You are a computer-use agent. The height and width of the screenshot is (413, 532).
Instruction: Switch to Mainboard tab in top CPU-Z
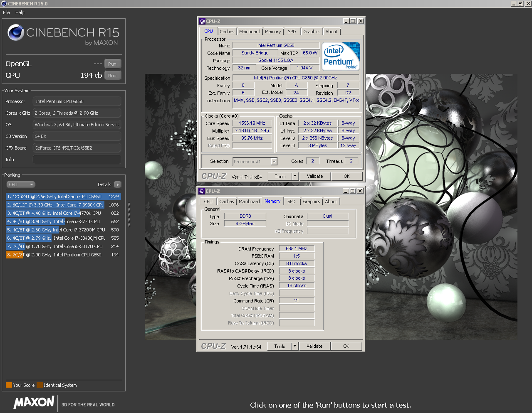pos(250,32)
